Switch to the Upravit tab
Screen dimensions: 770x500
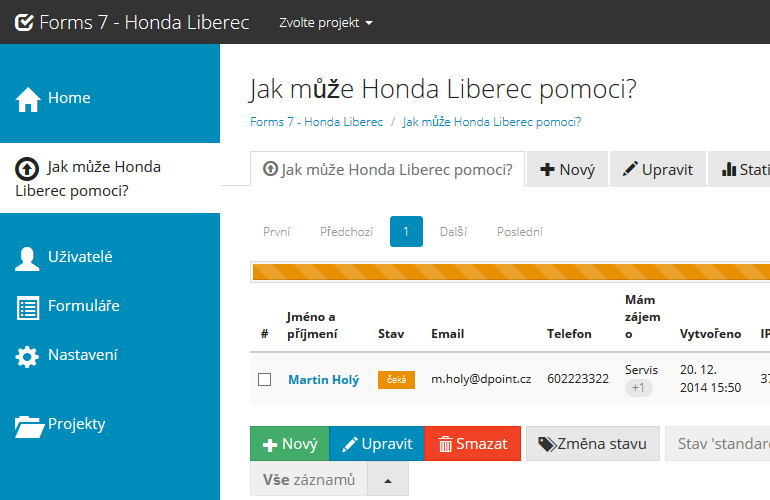(658, 169)
